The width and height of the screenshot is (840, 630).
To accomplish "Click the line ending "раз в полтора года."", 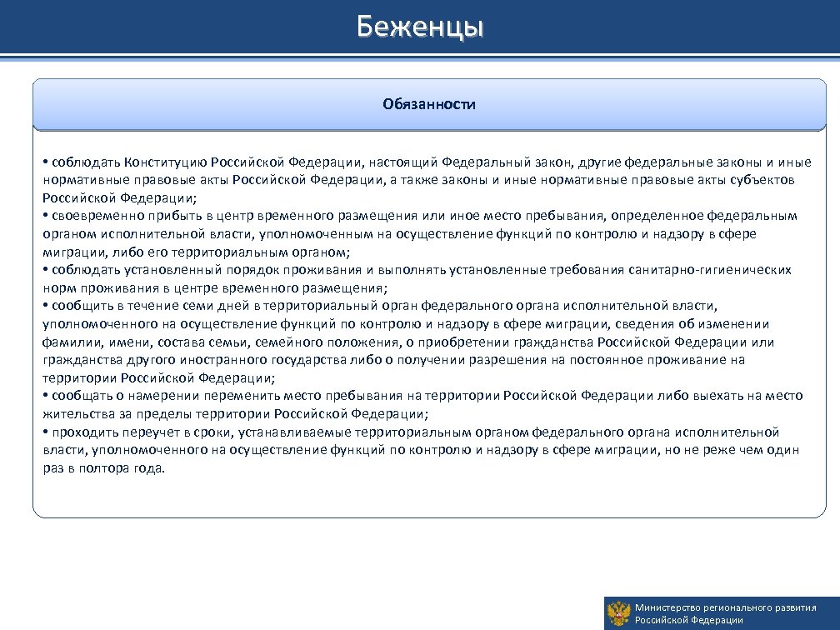I will 104,468.
